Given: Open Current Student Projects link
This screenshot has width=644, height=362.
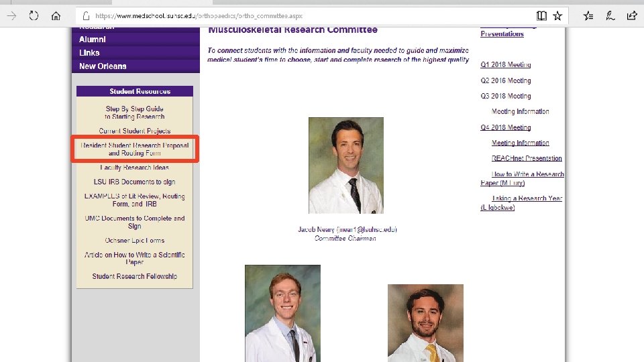Looking at the screenshot, I should 135,131.
